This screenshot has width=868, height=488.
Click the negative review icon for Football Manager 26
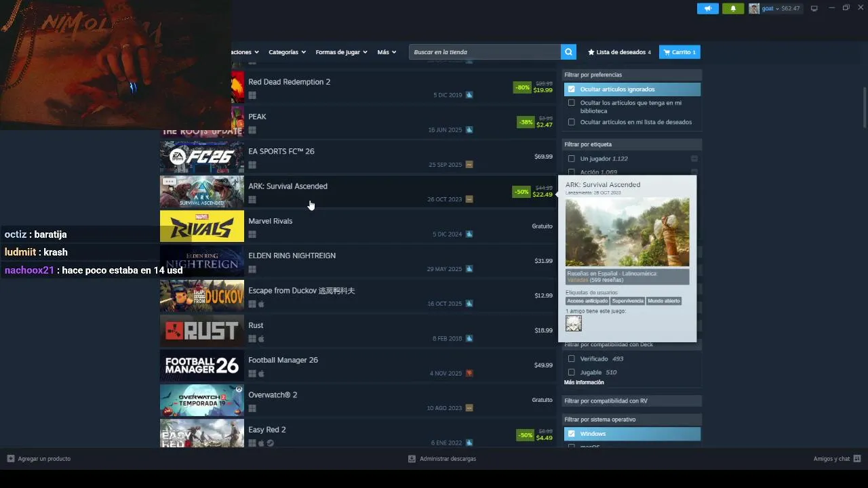pyautogui.click(x=469, y=373)
